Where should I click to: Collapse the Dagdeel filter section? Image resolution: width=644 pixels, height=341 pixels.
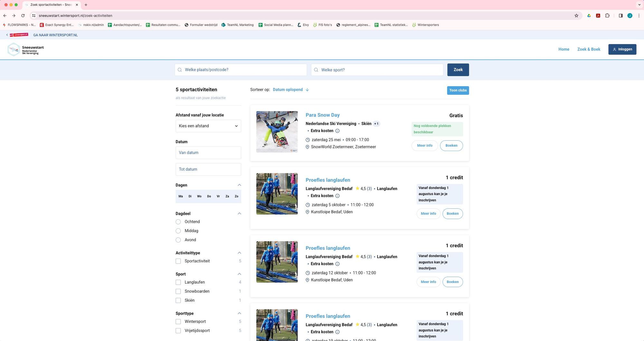[239, 213]
